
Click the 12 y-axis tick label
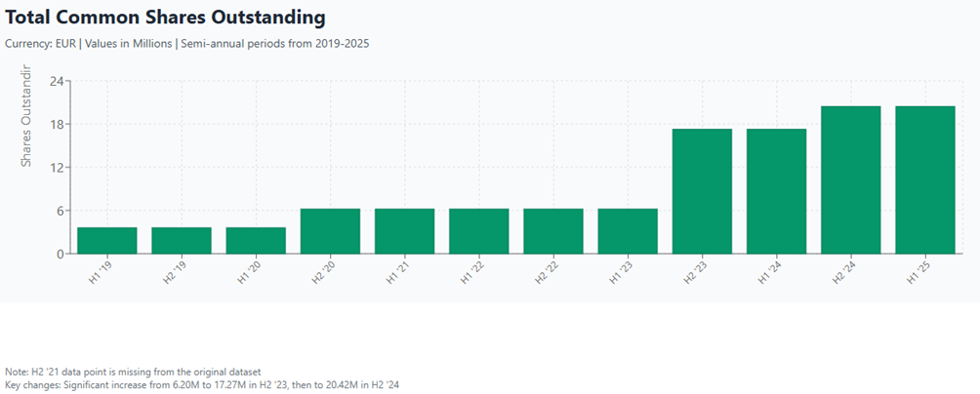click(56, 168)
